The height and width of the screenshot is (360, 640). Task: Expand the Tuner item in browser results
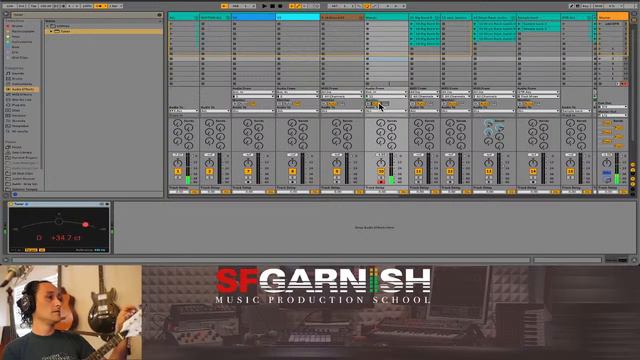(x=52, y=31)
